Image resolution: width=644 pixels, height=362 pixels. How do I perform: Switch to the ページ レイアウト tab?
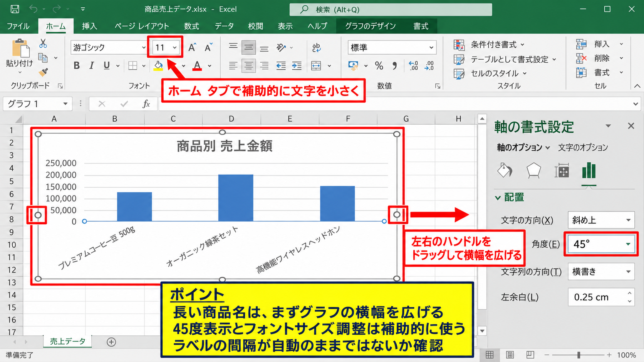click(x=142, y=26)
